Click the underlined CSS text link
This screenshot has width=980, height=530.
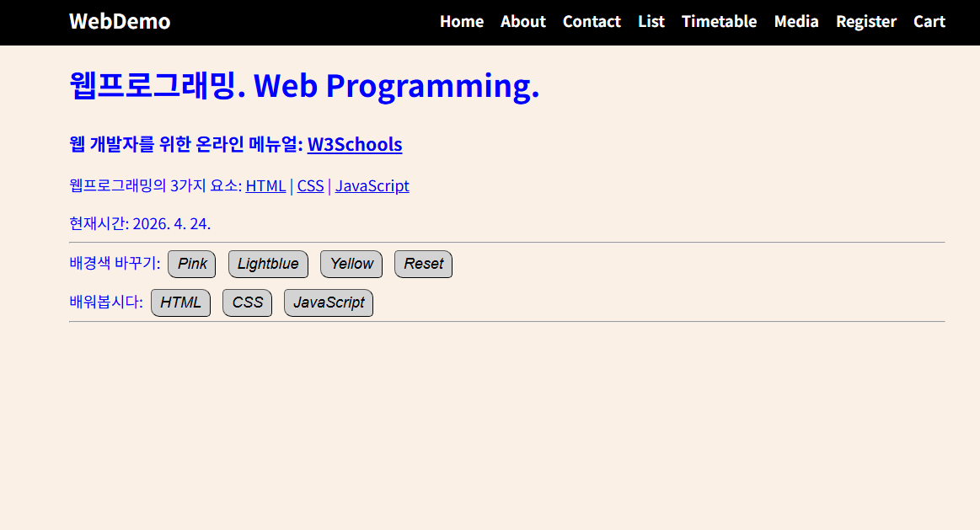point(310,185)
